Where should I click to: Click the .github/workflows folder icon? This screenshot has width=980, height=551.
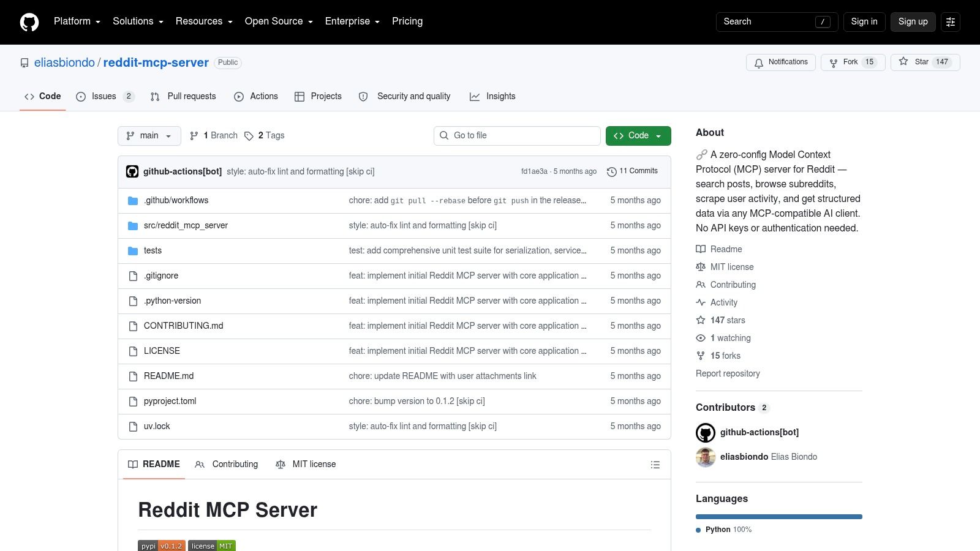(x=133, y=201)
